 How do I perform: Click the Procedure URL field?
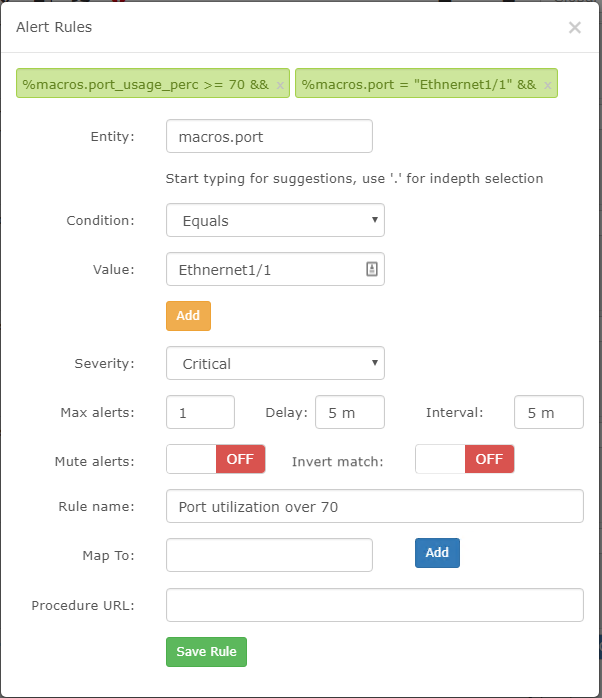[x=375, y=605]
